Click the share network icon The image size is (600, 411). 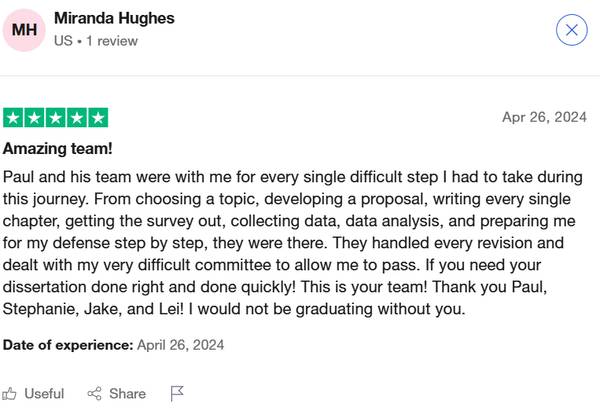(95, 394)
